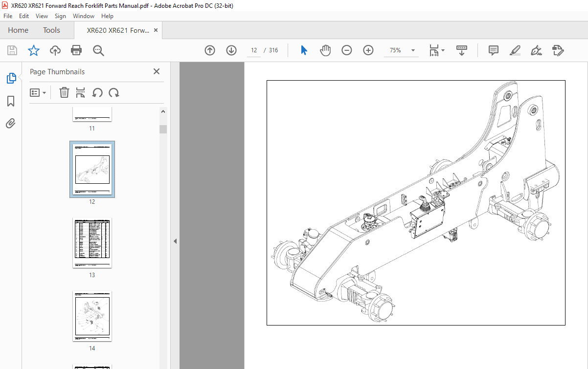588x369 pixels.
Task: Open the Attachments panel
Action: click(x=10, y=123)
